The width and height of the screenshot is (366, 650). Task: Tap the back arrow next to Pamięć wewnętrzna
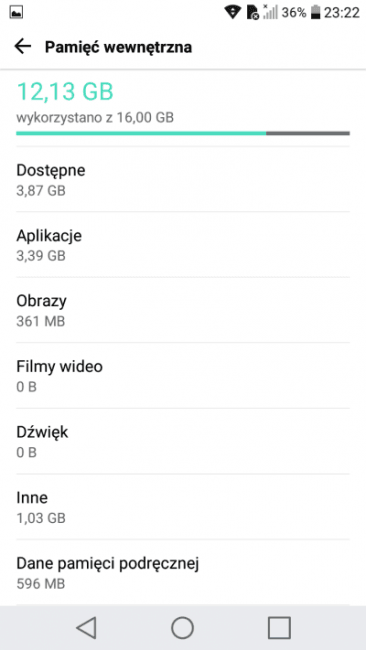[x=23, y=47]
